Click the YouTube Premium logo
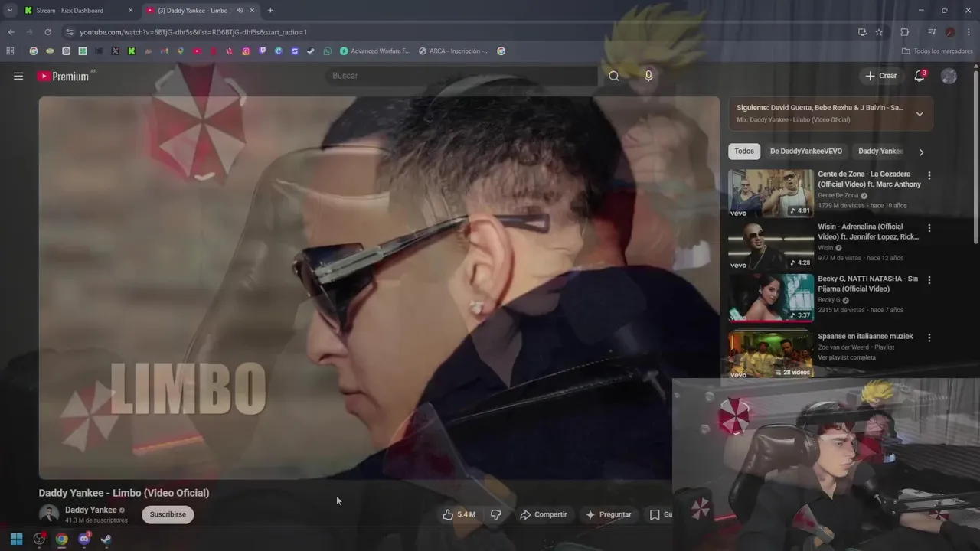The image size is (980, 551). (x=63, y=76)
